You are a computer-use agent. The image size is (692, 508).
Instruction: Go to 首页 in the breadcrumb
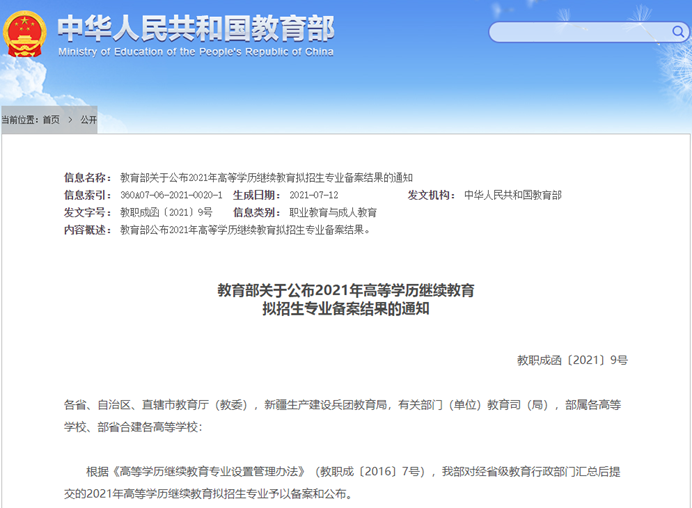point(51,120)
